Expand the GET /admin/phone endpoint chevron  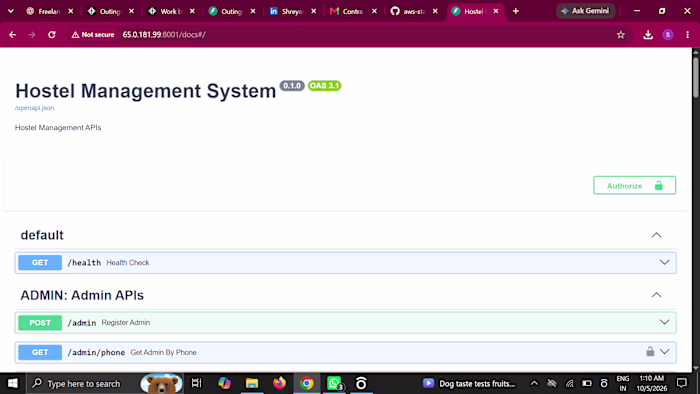[664, 352]
